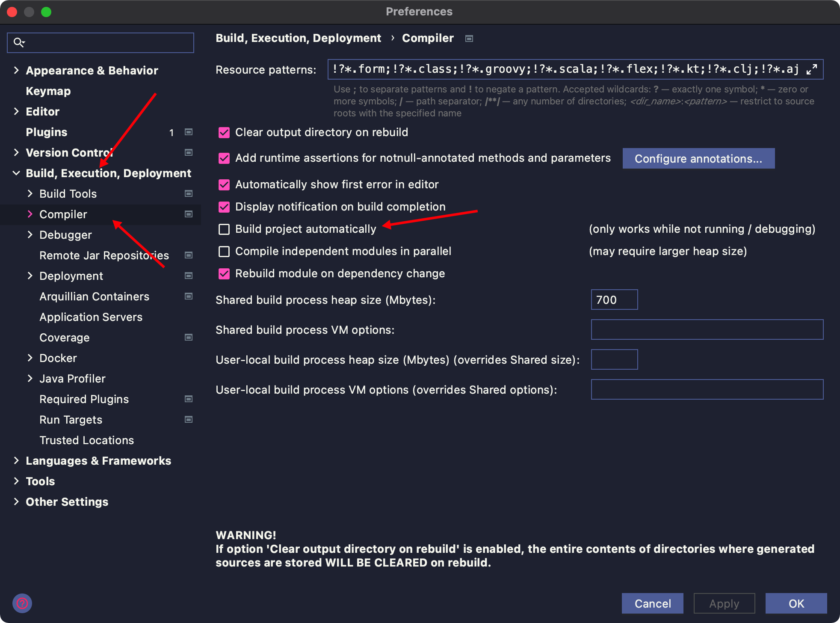The image size is (840, 623).
Task: Click the Build Tools settings icon
Action: (x=189, y=194)
